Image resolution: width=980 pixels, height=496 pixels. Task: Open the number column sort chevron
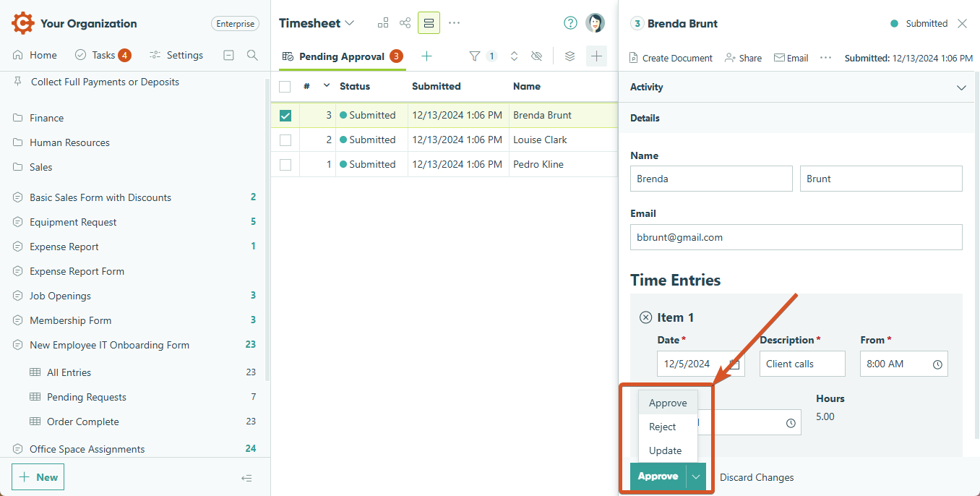326,85
